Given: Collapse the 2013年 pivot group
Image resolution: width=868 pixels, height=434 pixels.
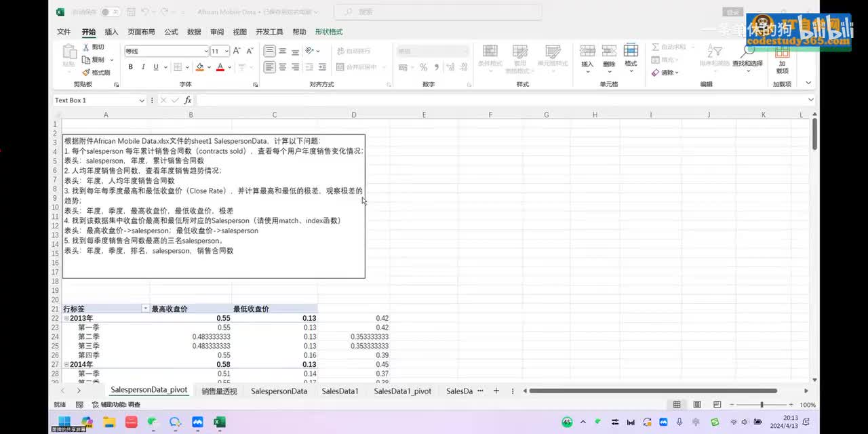Looking at the screenshot, I should pyautogui.click(x=66, y=318).
